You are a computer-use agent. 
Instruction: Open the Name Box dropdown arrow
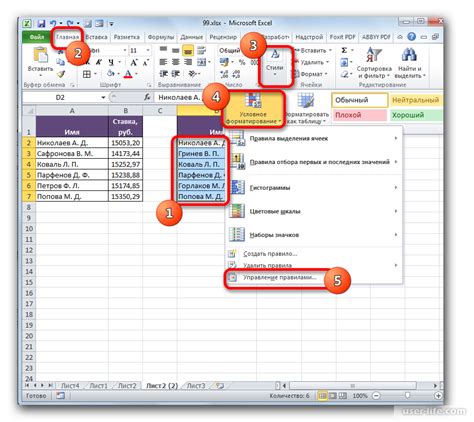coord(103,97)
